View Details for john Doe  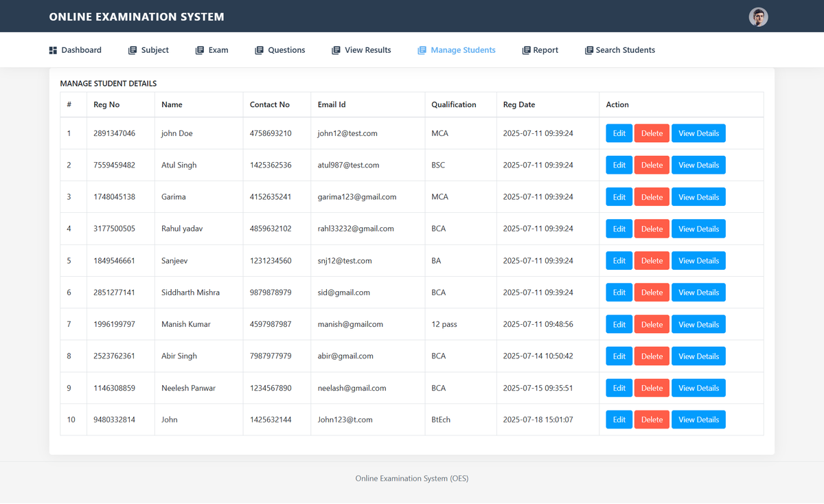pyautogui.click(x=698, y=133)
